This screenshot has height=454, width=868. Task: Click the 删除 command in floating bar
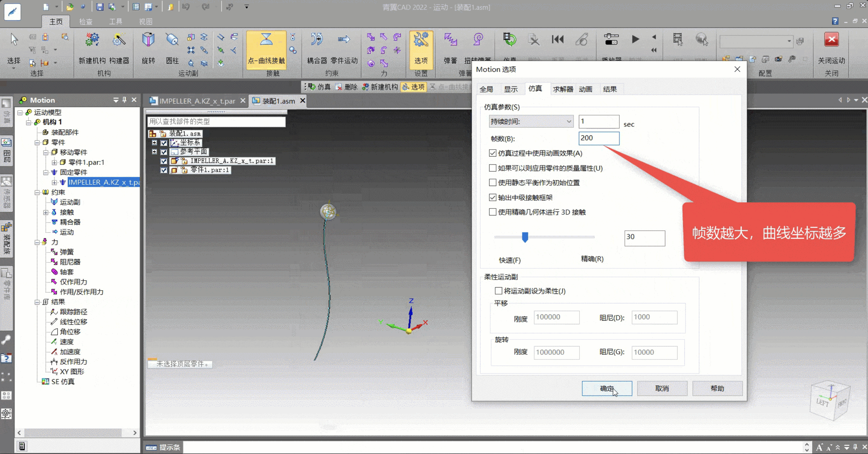click(x=346, y=87)
